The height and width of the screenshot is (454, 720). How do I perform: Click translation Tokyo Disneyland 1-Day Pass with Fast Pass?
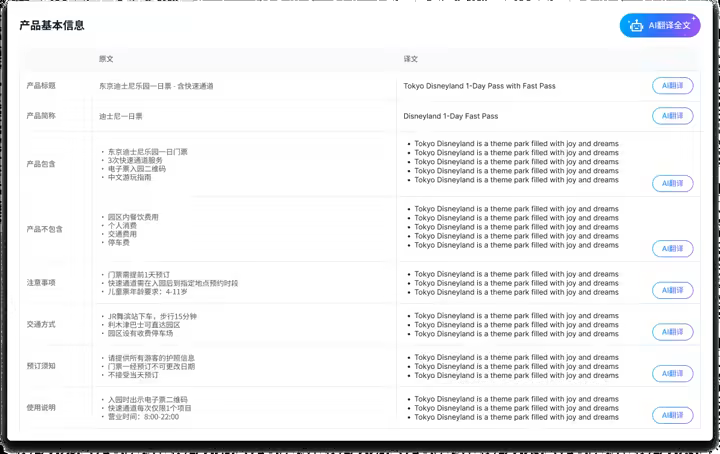[479, 86]
